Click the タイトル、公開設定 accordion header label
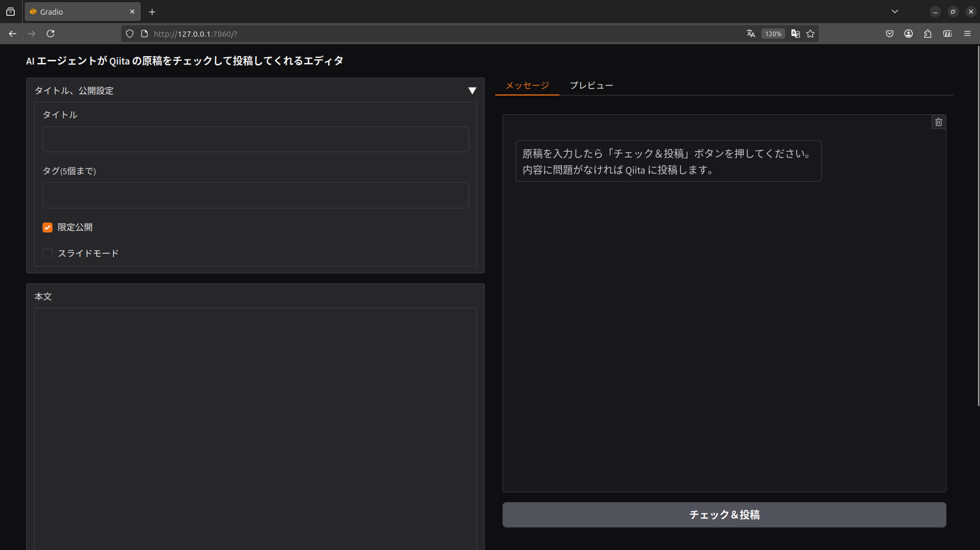 [74, 91]
